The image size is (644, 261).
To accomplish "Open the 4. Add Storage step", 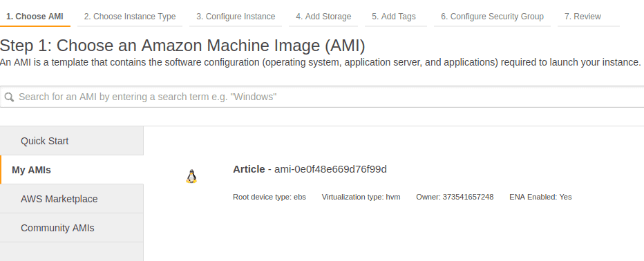I will [x=323, y=17].
